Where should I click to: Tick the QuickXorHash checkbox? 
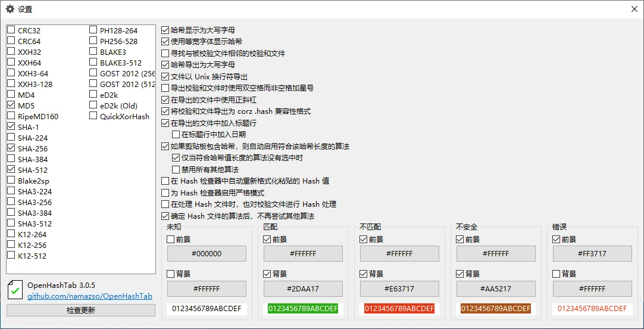point(93,116)
